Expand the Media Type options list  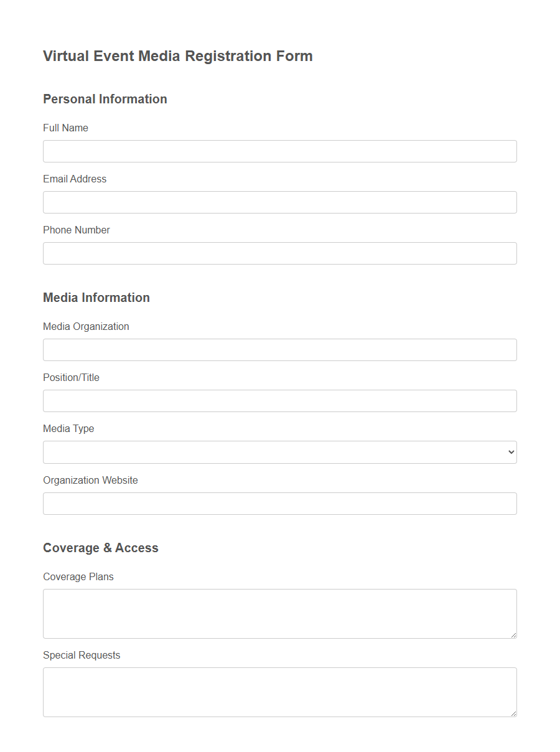(x=279, y=452)
